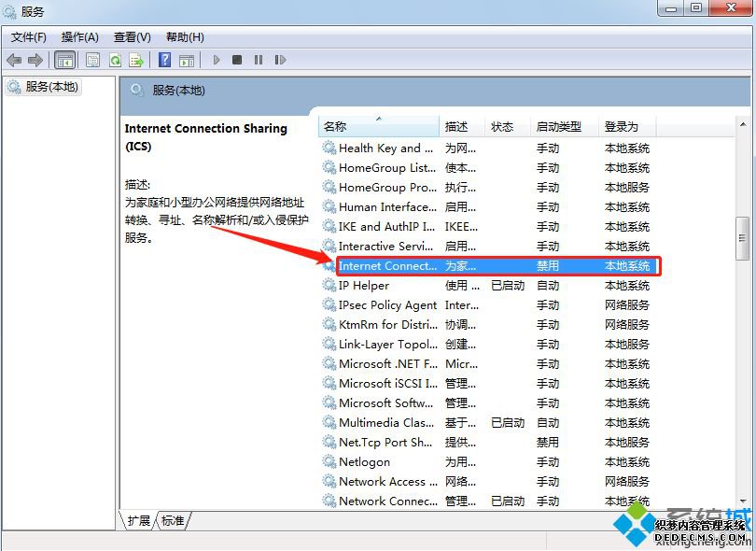Open the 查看(V) menu
756x551 pixels.
click(x=133, y=37)
